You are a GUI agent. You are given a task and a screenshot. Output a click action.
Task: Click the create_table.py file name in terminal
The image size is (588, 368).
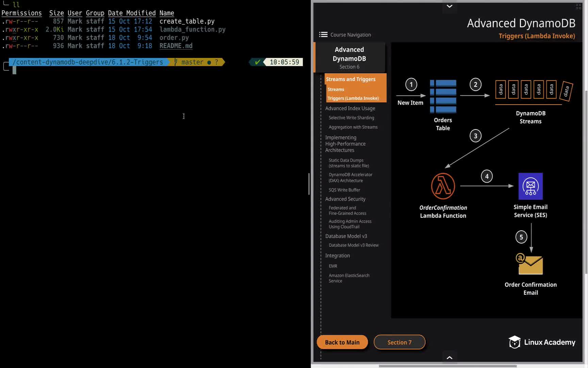coord(187,21)
